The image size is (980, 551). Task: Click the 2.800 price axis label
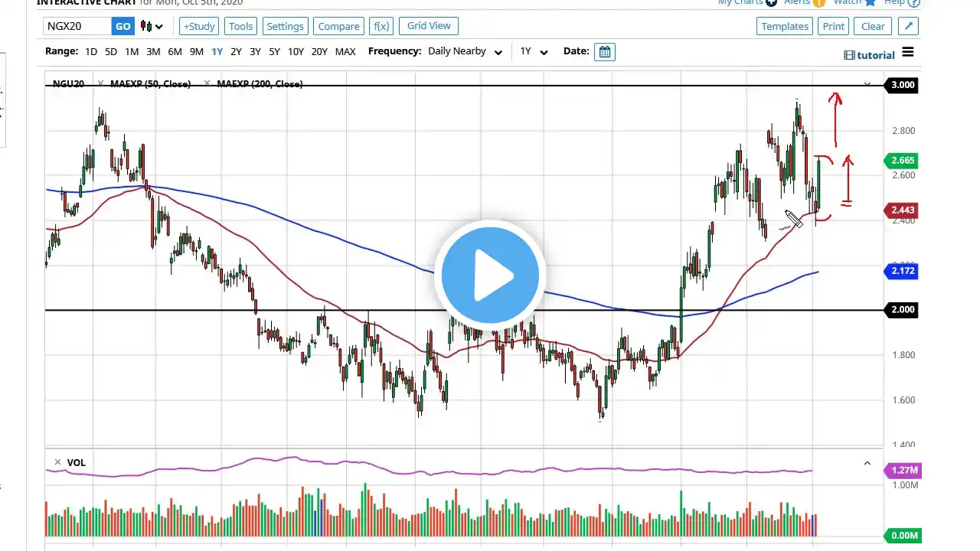coord(903,131)
